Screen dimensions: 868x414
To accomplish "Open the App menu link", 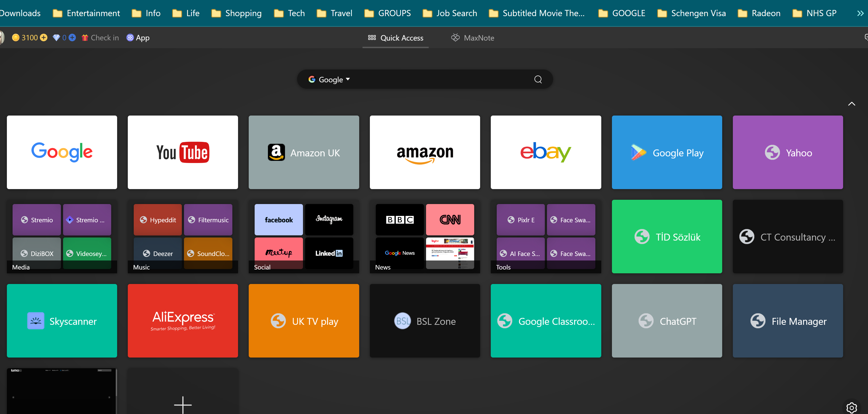I will pyautogui.click(x=138, y=38).
